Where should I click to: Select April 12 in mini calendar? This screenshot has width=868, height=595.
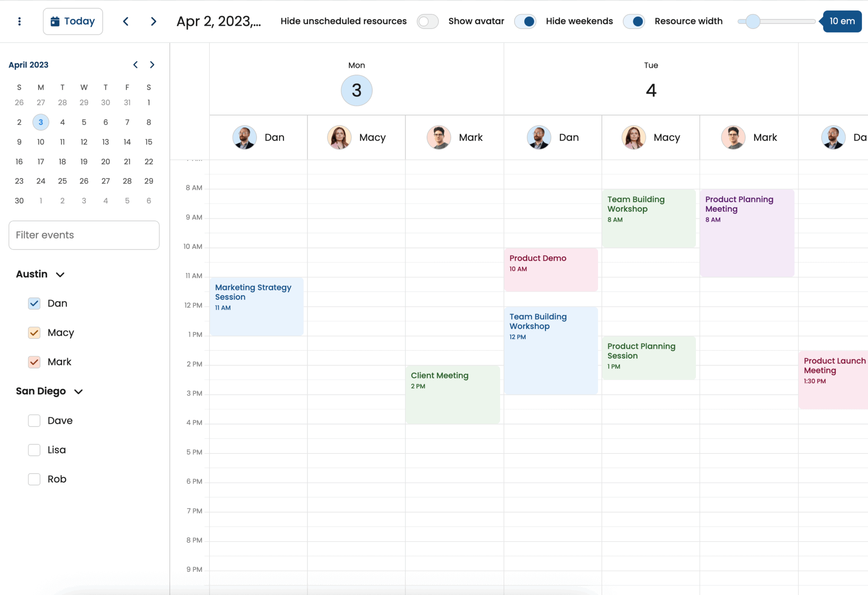coord(84,142)
